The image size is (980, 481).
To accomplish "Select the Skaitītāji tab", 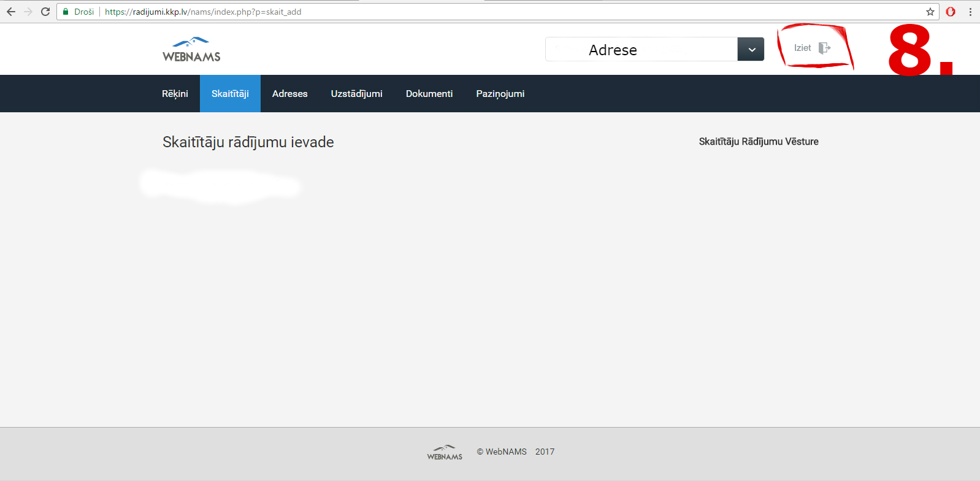I will [230, 94].
